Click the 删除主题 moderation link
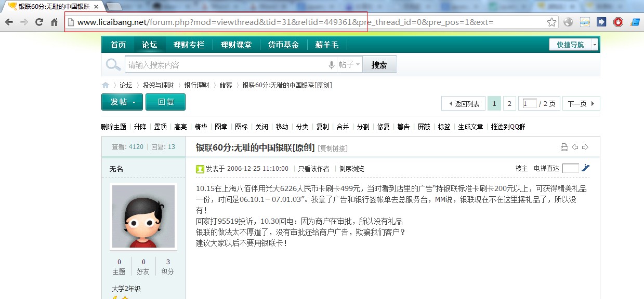Screen dimensions: 644x299 point(114,127)
